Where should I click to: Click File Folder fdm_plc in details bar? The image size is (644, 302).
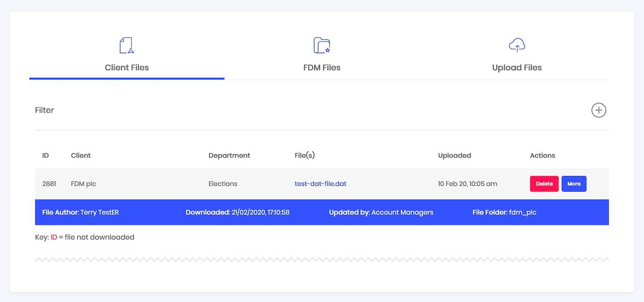[504, 212]
